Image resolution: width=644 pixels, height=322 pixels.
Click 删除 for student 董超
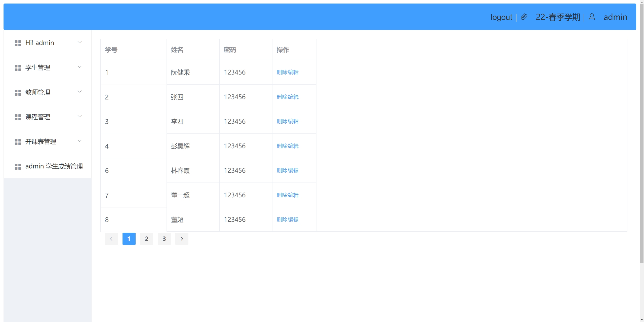(282, 220)
